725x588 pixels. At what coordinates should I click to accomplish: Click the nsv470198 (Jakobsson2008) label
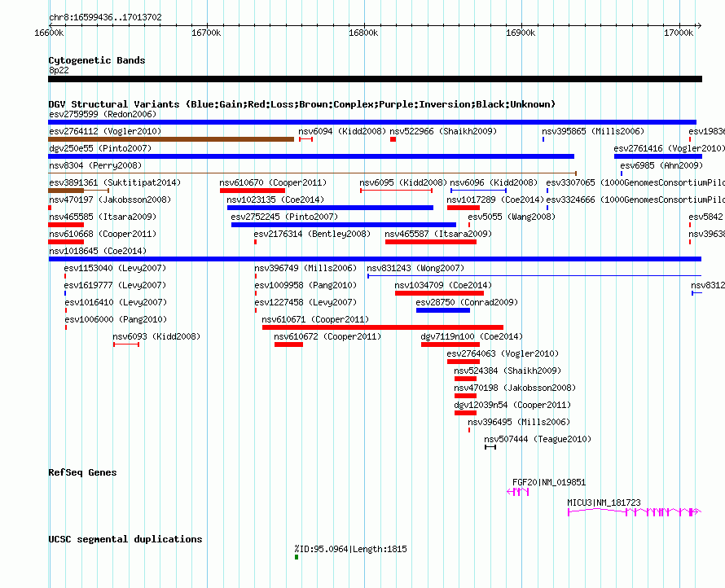[515, 388]
